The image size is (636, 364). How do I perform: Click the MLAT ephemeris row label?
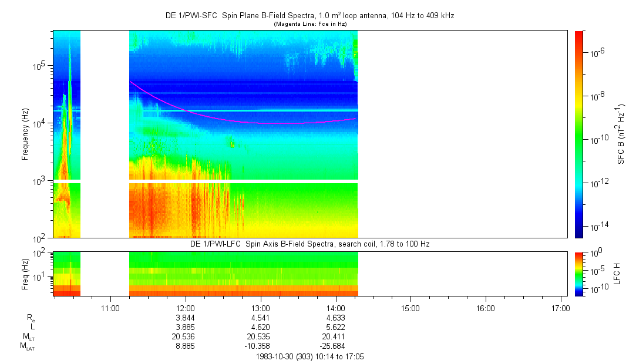[x=27, y=346]
